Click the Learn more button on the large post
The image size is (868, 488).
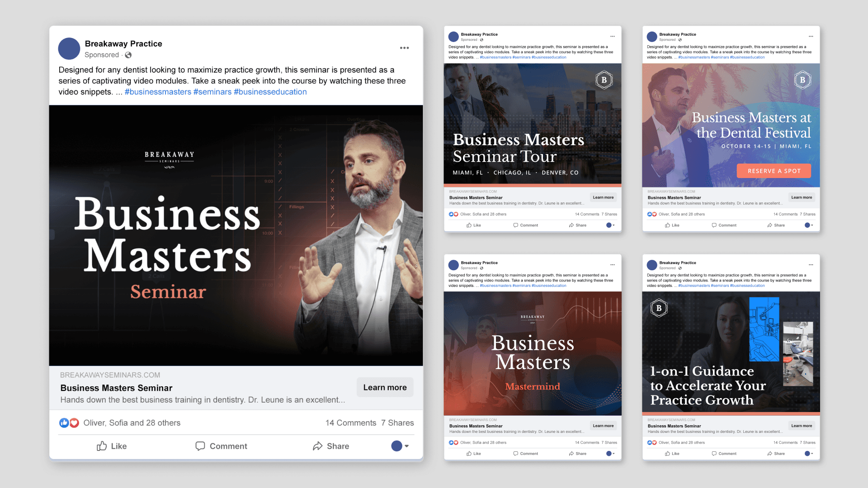pyautogui.click(x=385, y=387)
